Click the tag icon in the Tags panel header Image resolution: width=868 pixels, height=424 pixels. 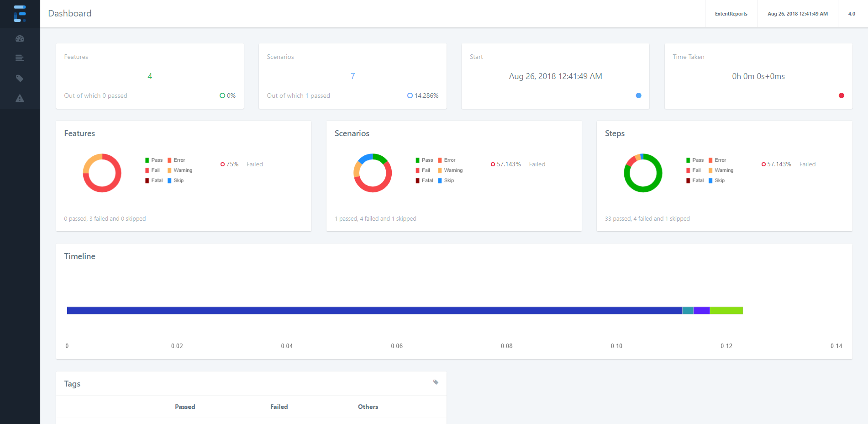(x=436, y=382)
